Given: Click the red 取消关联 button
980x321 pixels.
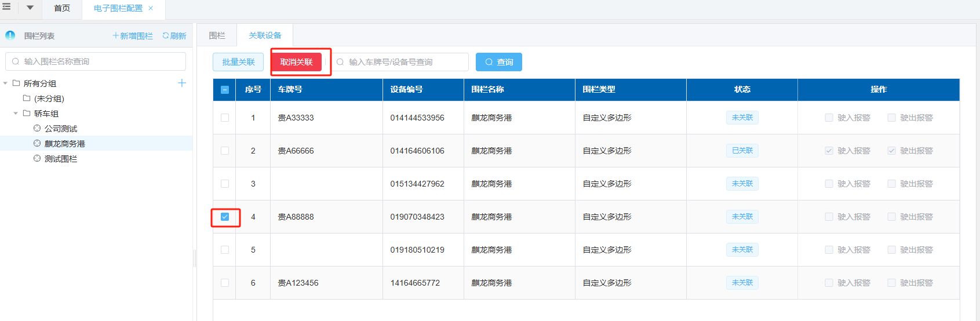Looking at the screenshot, I should (296, 62).
